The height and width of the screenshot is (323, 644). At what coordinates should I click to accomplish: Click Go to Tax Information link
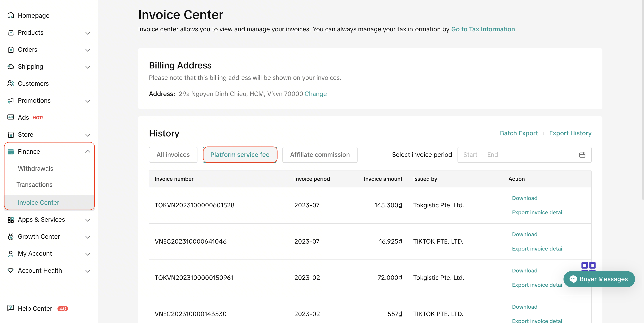point(483,29)
